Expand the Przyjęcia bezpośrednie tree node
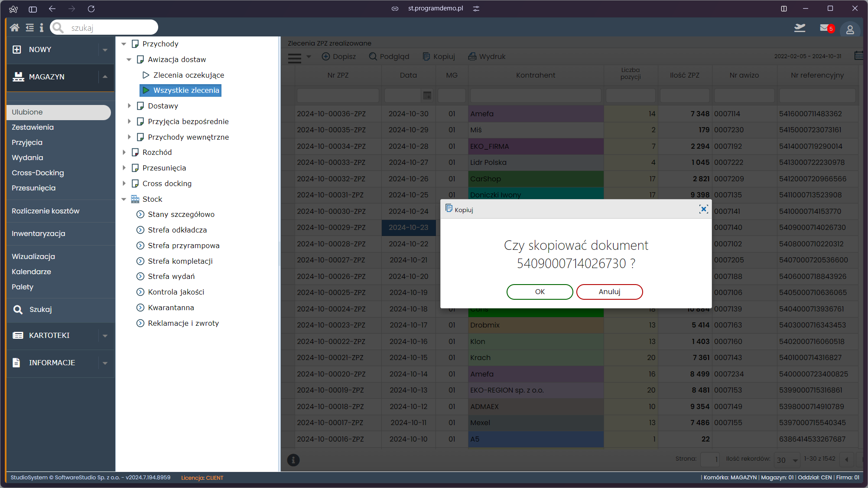Screen dimensions: 868x488 click(129, 121)
